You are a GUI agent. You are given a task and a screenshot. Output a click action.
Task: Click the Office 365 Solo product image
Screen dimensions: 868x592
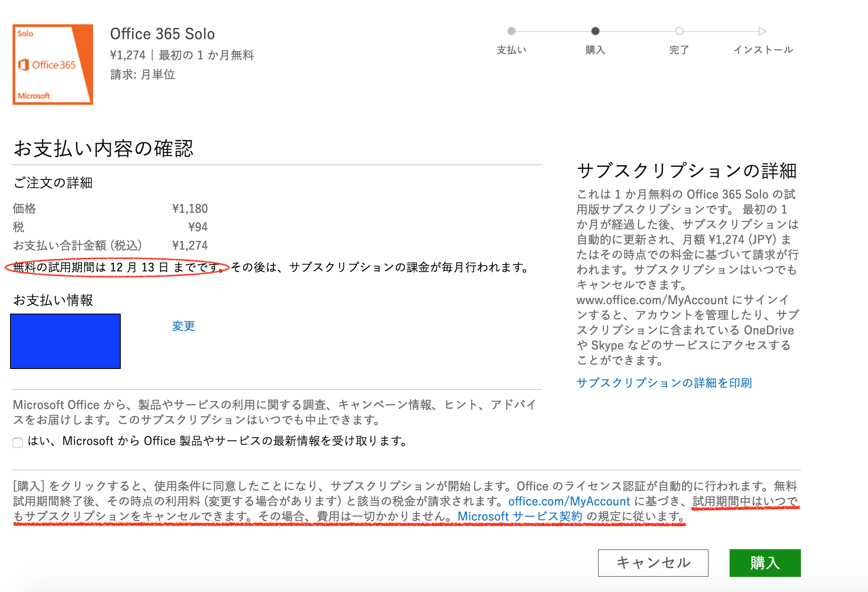(x=53, y=64)
